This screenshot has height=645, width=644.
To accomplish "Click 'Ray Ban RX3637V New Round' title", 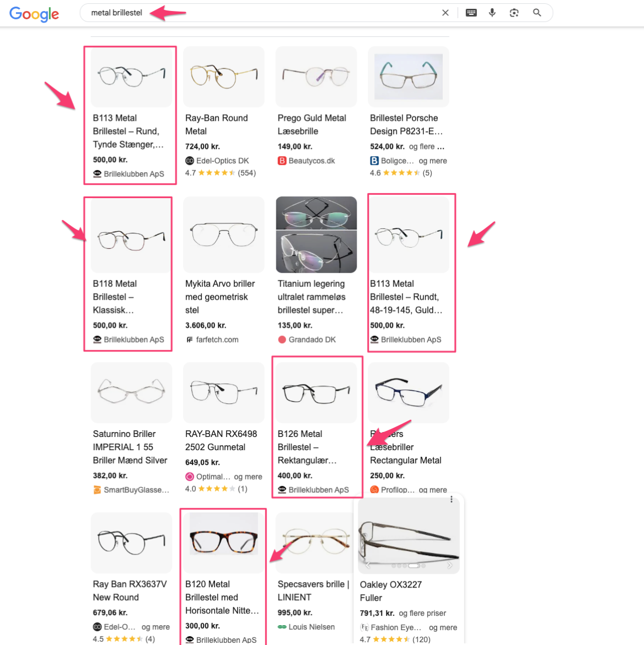I will click(130, 591).
